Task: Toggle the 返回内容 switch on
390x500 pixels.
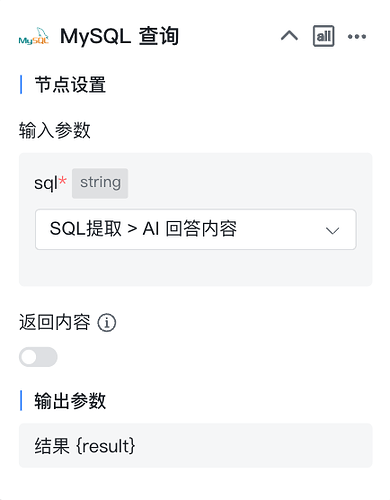Action: [x=38, y=357]
